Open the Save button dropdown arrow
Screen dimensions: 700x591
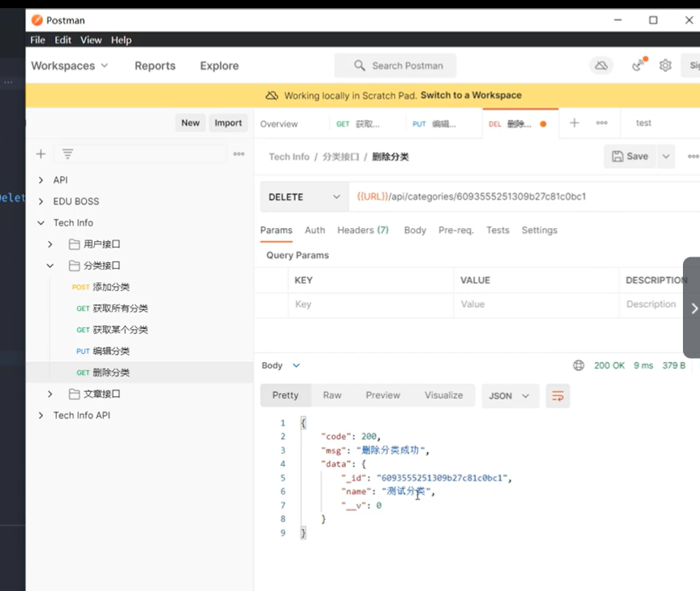tap(666, 156)
